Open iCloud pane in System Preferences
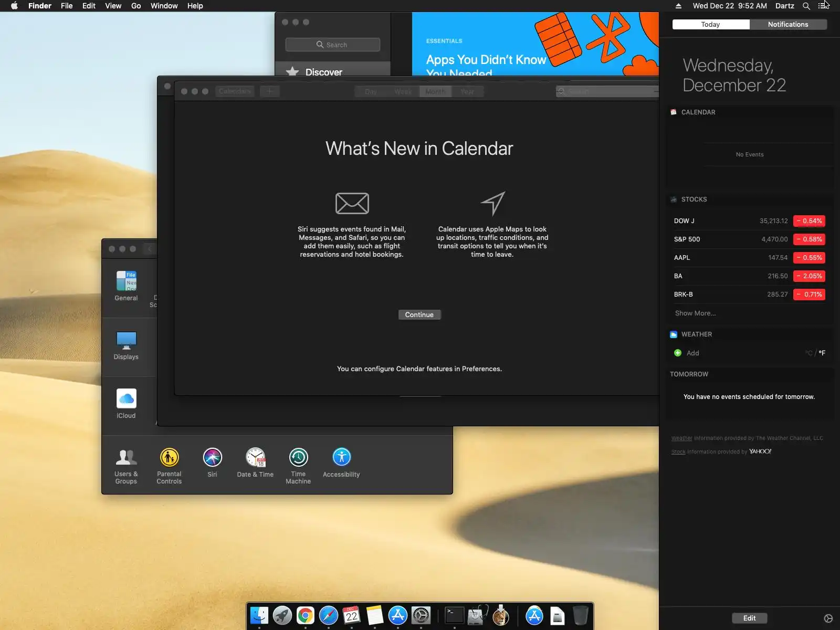The image size is (840, 630). pos(126,404)
